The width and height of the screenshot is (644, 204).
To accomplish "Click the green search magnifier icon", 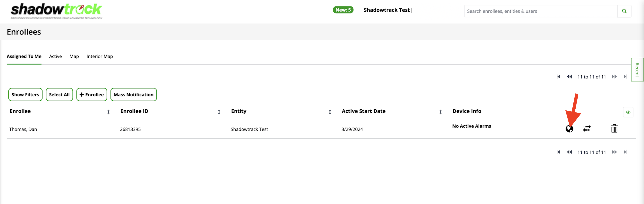I will tap(624, 11).
